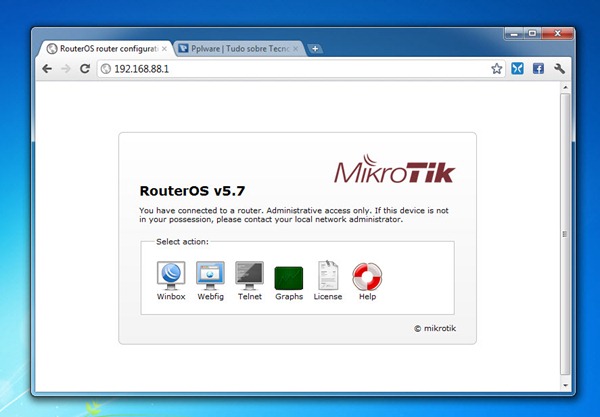Click the MikroTik logo
The image size is (600, 417).
point(395,169)
